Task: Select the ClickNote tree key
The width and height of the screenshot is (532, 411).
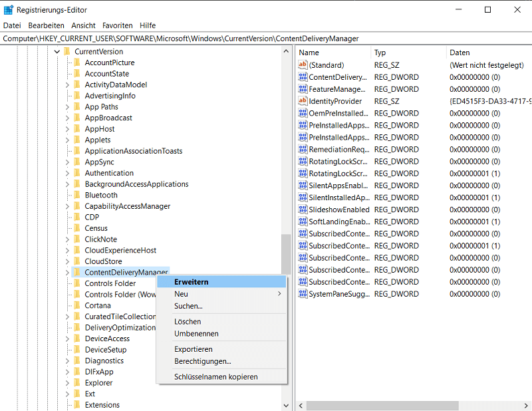Action: tap(101, 239)
